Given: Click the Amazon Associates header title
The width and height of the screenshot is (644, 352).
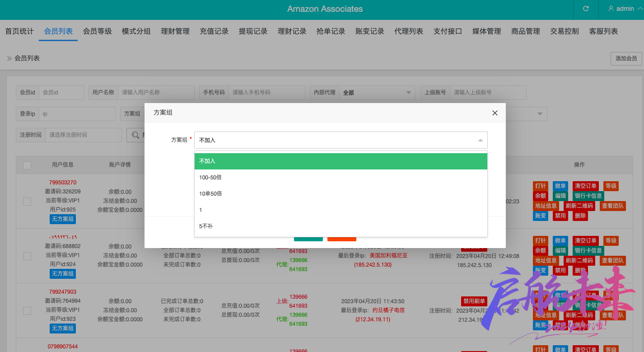Looking at the screenshot, I should [x=325, y=9].
